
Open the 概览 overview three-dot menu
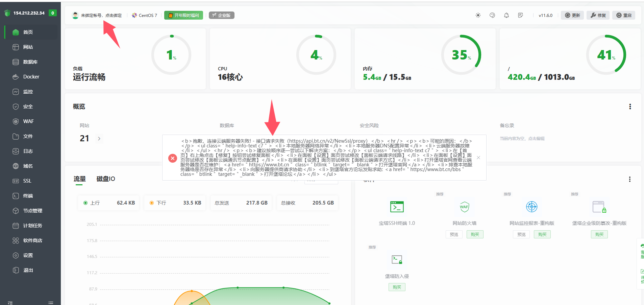(630, 107)
